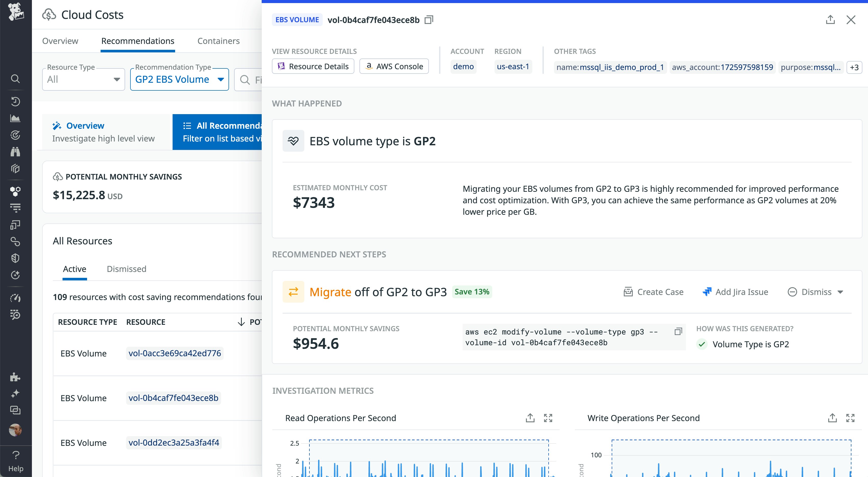Expand the Dismiss dropdown arrow

pos(840,292)
